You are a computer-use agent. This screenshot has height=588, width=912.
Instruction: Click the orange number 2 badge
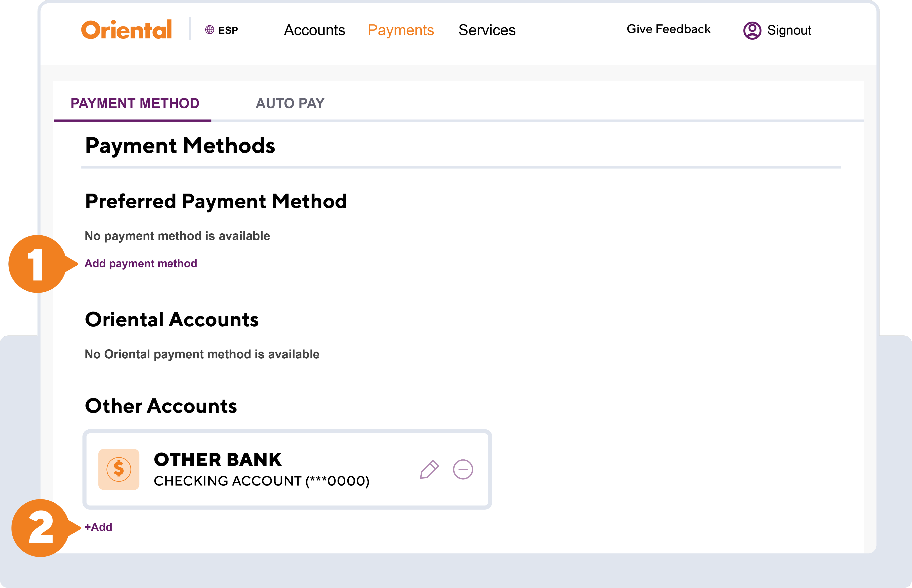tap(41, 528)
